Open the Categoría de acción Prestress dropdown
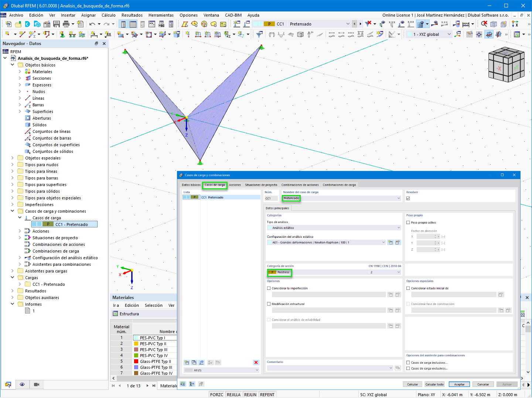 click(x=334, y=272)
